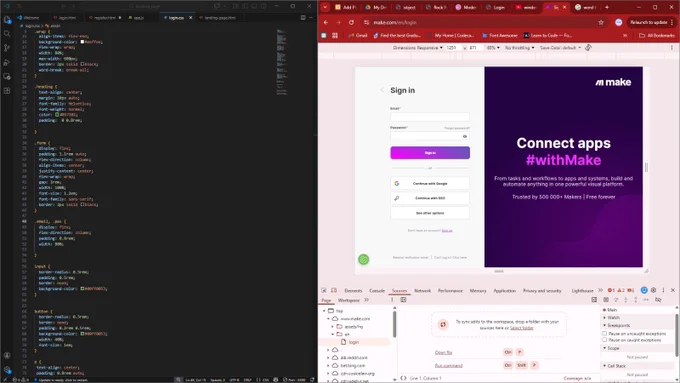Click color swatch in input background-color rule

point(82,288)
